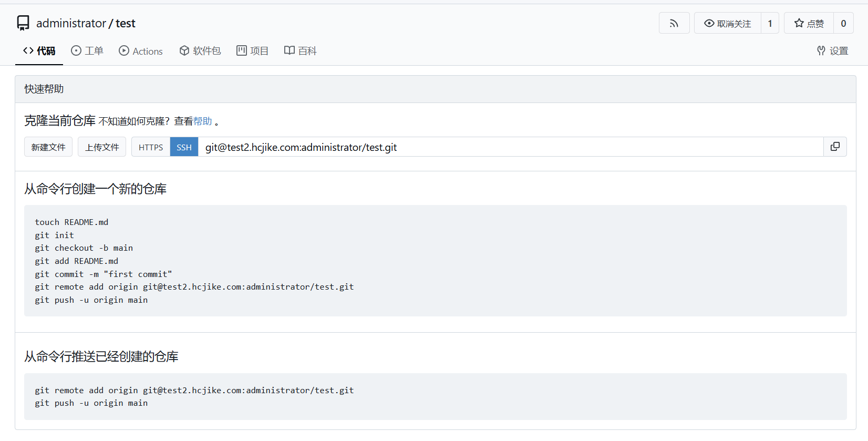Viewport: 868px width, 441px height.
Task: Open the 帮助 help link
Action: tap(202, 121)
